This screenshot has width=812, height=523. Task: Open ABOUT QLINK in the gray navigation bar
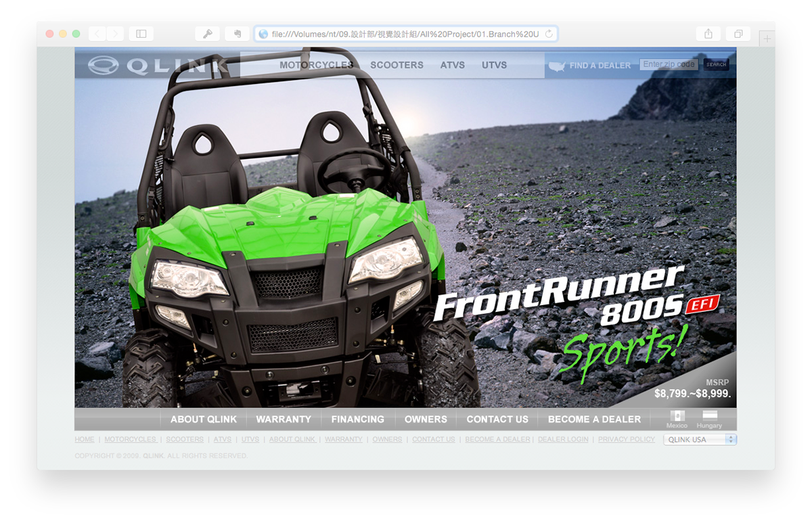click(x=204, y=419)
